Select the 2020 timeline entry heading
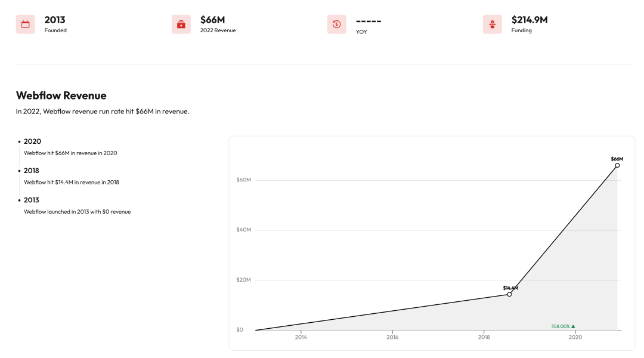 pos(32,141)
